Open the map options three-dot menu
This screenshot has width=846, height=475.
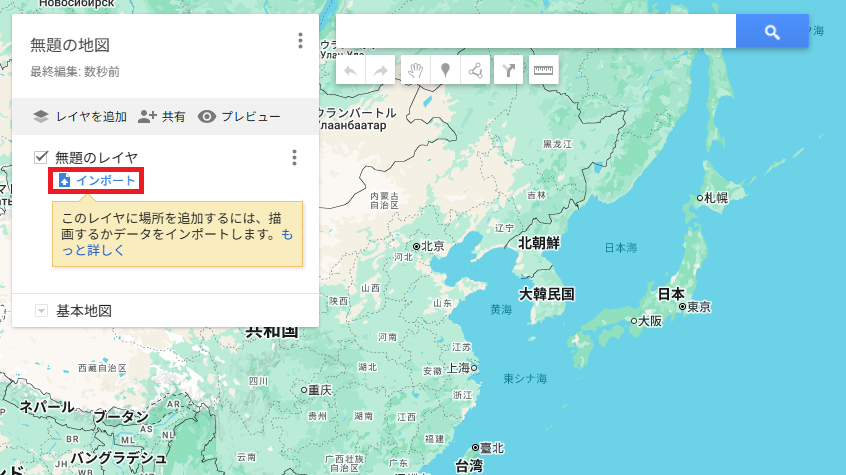300,40
